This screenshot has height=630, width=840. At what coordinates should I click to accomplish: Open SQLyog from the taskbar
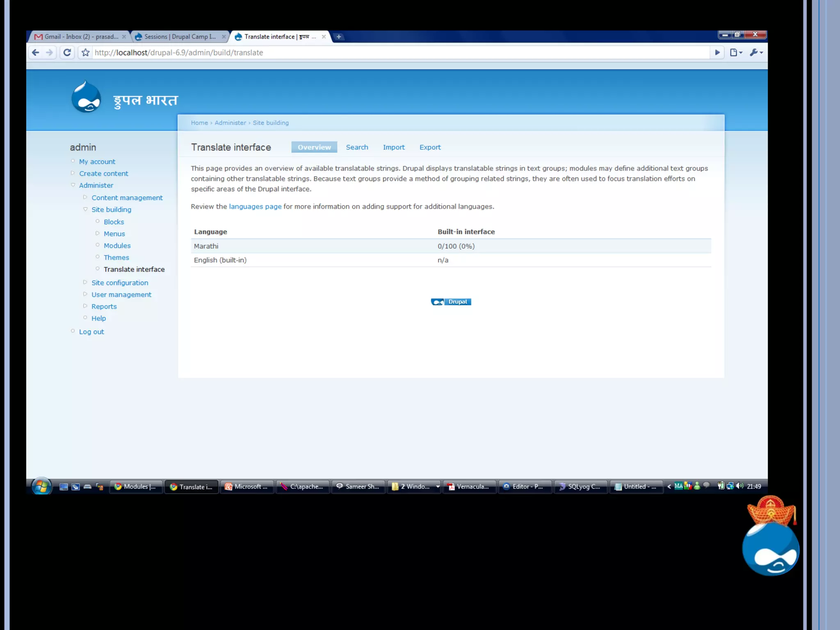point(580,486)
